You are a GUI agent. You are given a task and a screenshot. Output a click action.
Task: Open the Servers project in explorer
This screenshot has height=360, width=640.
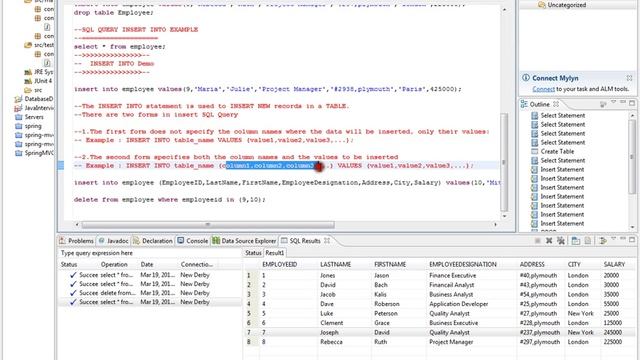[34, 117]
